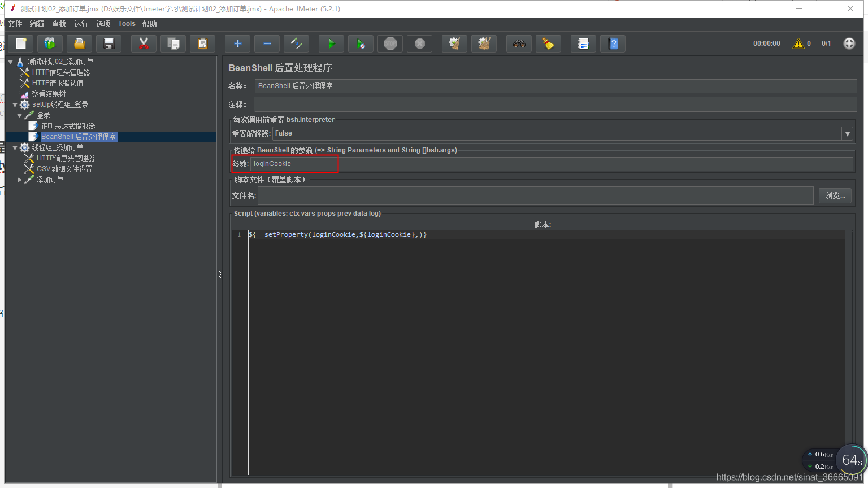This screenshot has width=868, height=488.
Task: Collapse the 测试计划02_添加订单 root node
Action: (x=10, y=62)
